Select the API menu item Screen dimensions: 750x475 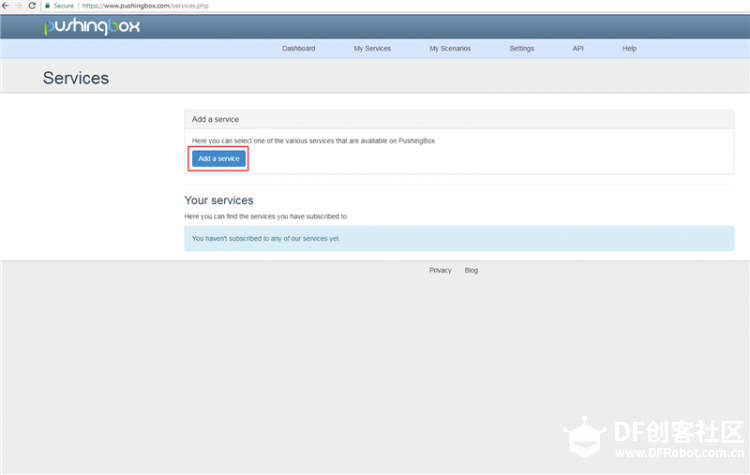tap(578, 48)
